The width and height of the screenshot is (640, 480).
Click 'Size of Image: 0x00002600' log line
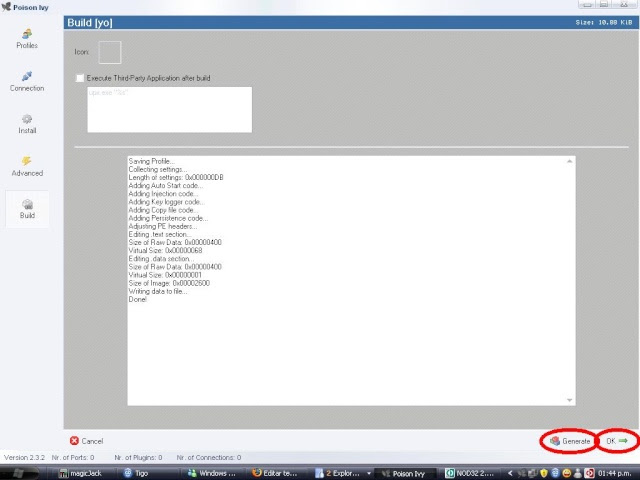tap(169, 283)
